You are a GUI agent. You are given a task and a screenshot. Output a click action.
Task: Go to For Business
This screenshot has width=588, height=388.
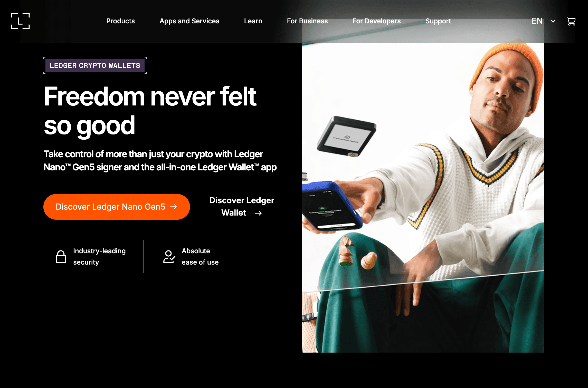pyautogui.click(x=307, y=21)
